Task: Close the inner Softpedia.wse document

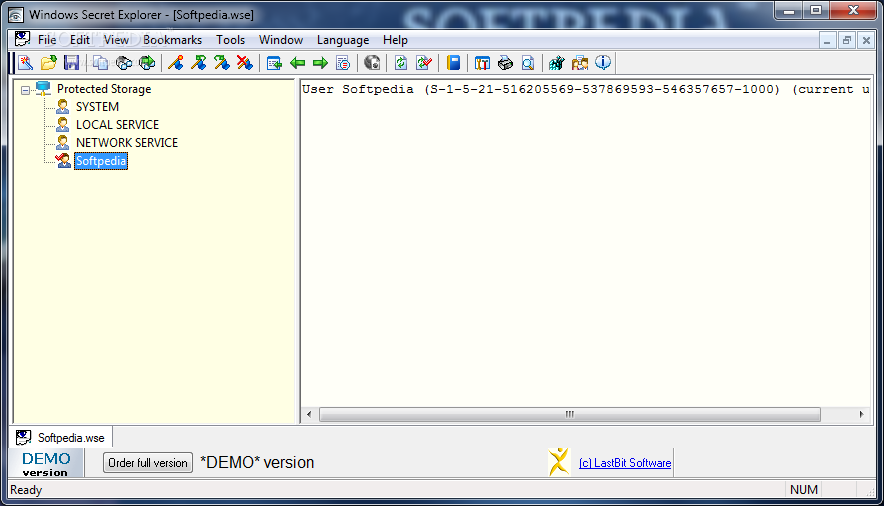Action: coord(867,40)
